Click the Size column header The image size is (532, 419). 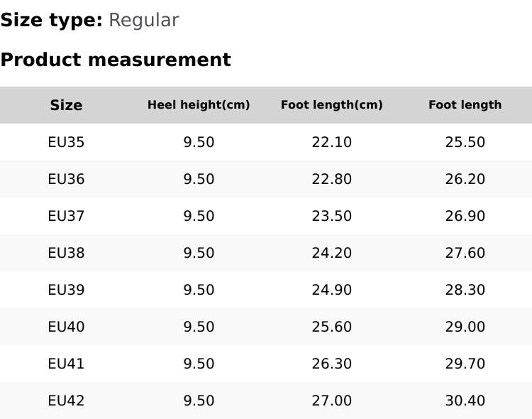[66, 105]
